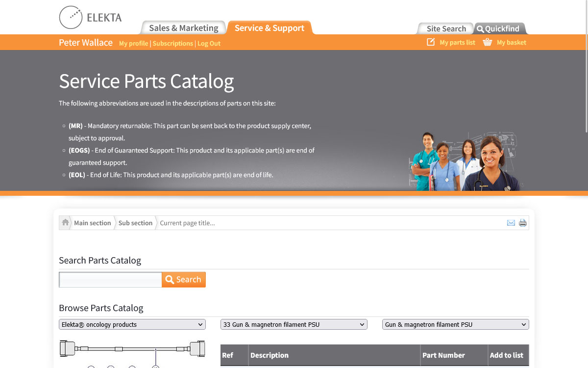Click the printer icon

pos(523,223)
